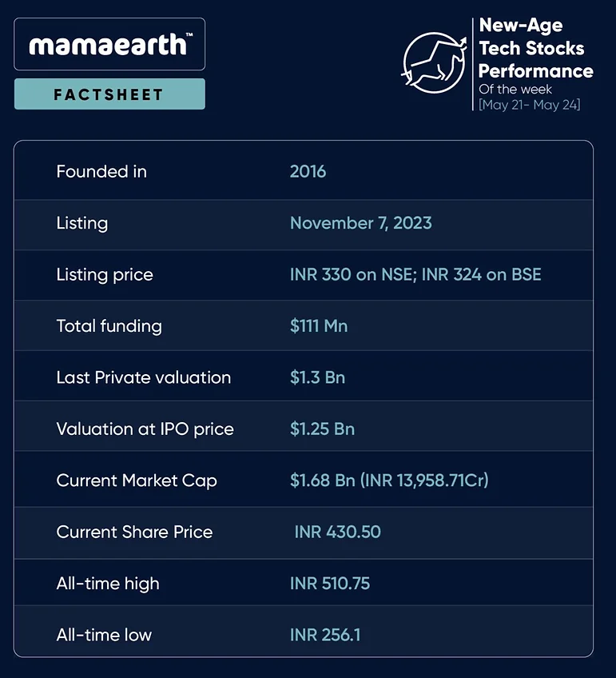Click the bull stock chart logo icon

(435, 62)
